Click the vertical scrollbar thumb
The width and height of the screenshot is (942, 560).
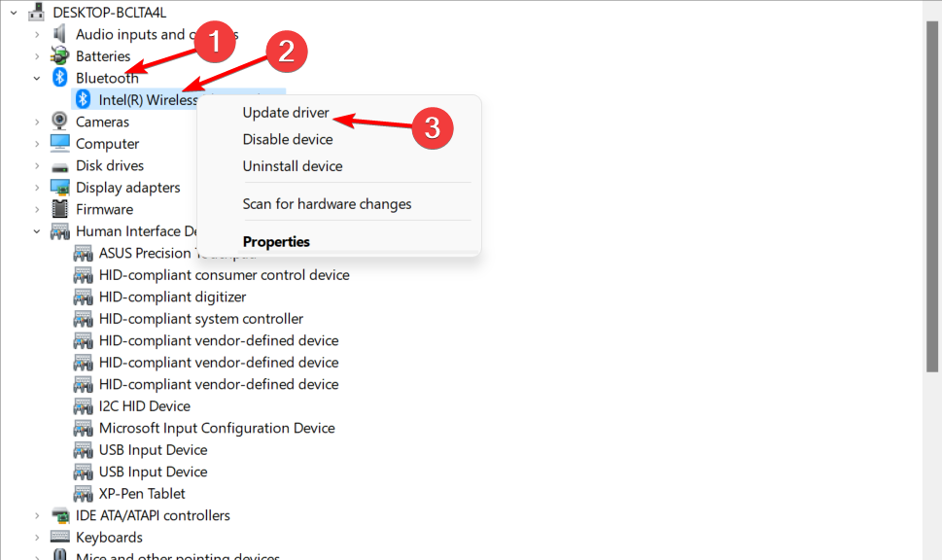click(931, 196)
